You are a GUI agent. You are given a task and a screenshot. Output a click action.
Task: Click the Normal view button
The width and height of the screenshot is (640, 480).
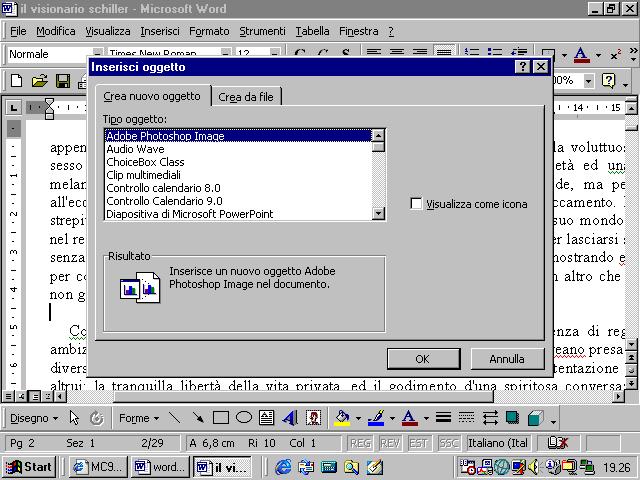(8, 396)
